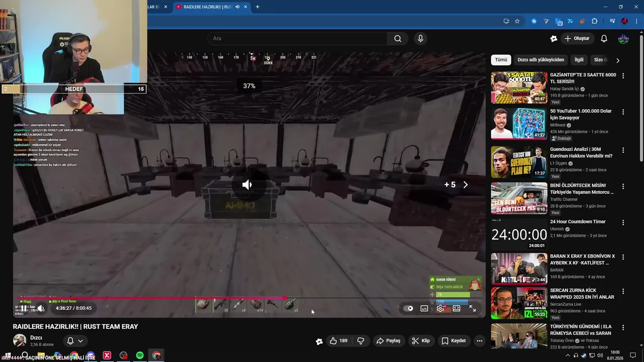Screen dimensions: 644x362
Task: Open the options menu for the GAZİANTEP'TE 3 SAATTE video
Action: point(623,76)
